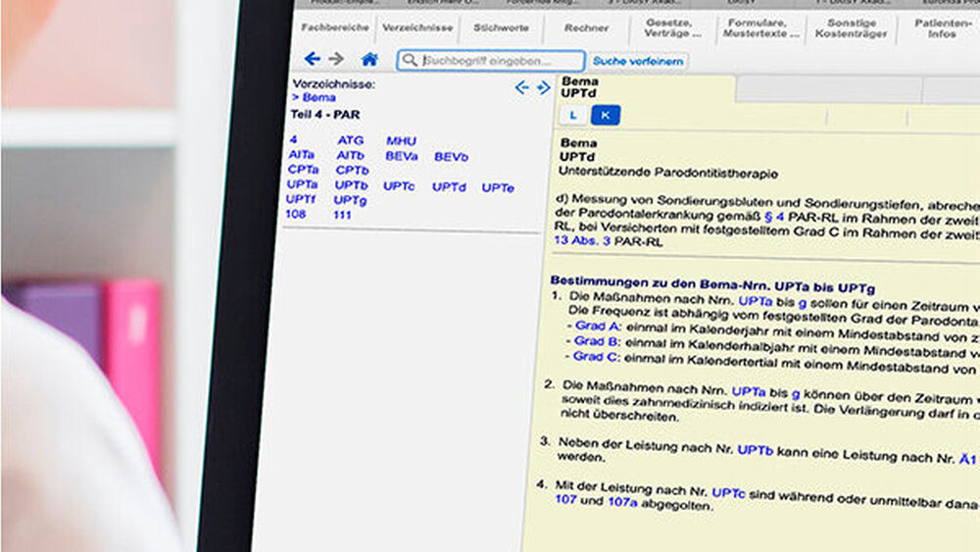Open the Rechner menu
The height and width of the screenshot is (552, 980).
click(x=586, y=28)
